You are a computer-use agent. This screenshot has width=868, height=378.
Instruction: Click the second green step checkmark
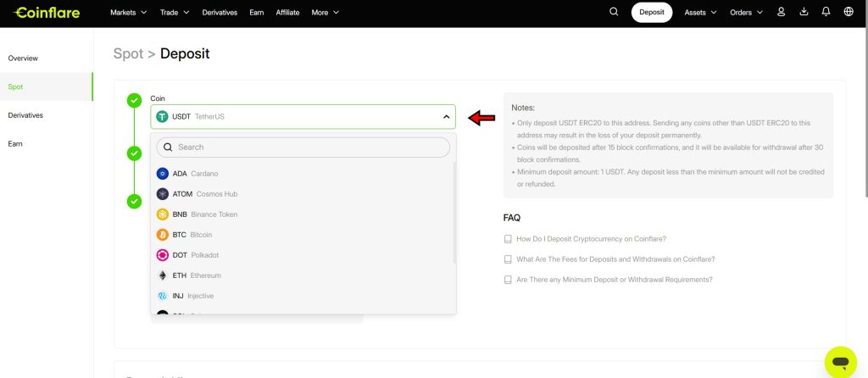134,153
